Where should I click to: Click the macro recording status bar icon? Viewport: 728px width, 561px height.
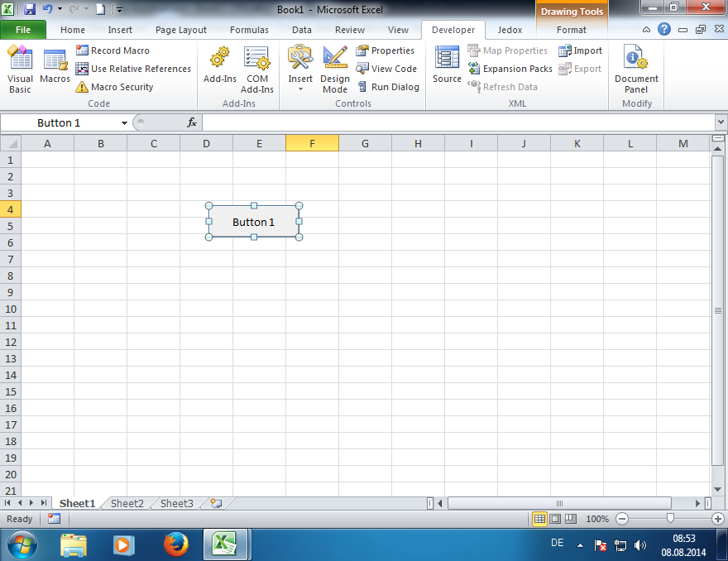[x=54, y=519]
